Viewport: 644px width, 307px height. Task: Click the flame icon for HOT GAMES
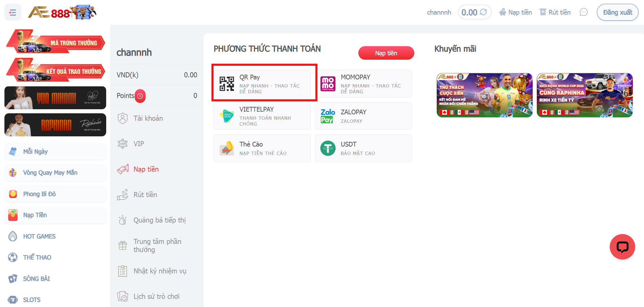click(x=13, y=236)
